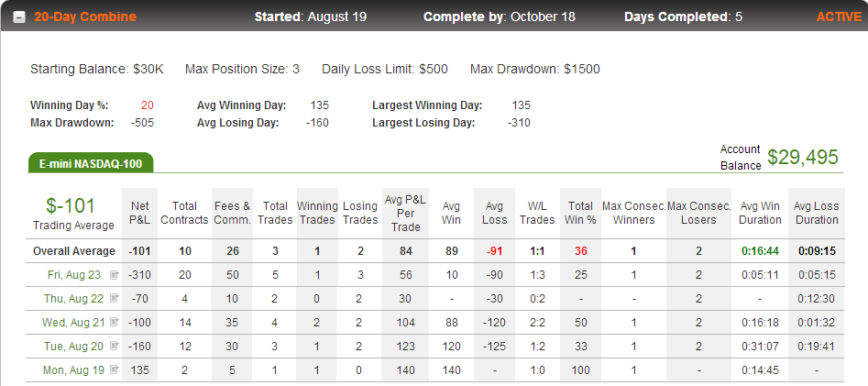Open the 20-Day Combine title link
Screen dimensions: 868x386
85,17
